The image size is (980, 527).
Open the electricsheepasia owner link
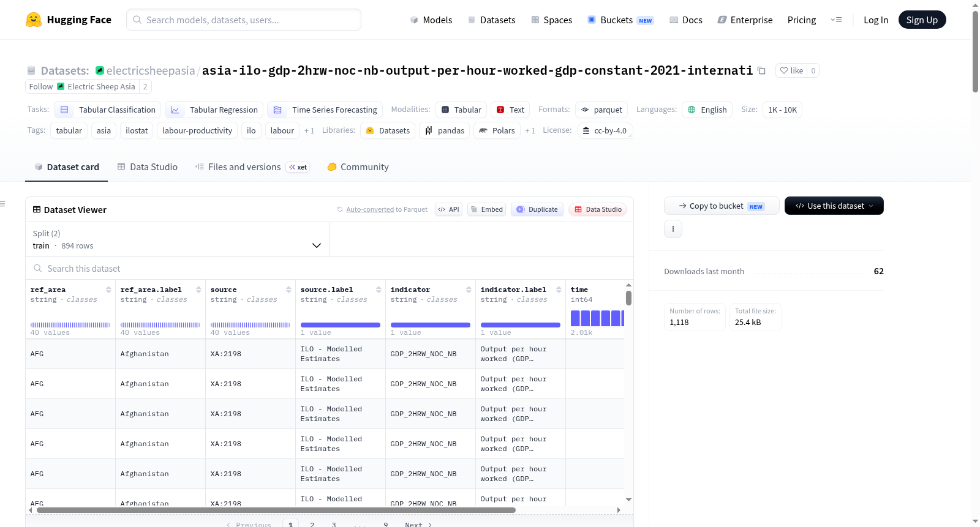151,70
